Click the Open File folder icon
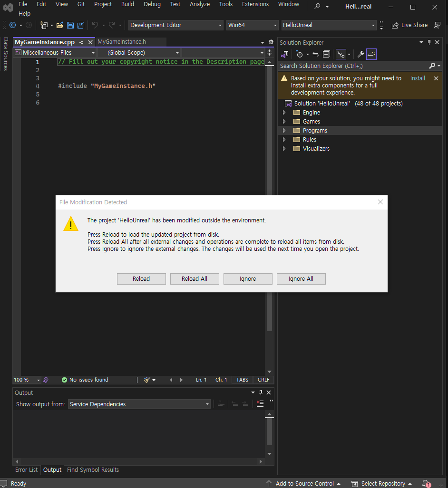 click(x=60, y=25)
